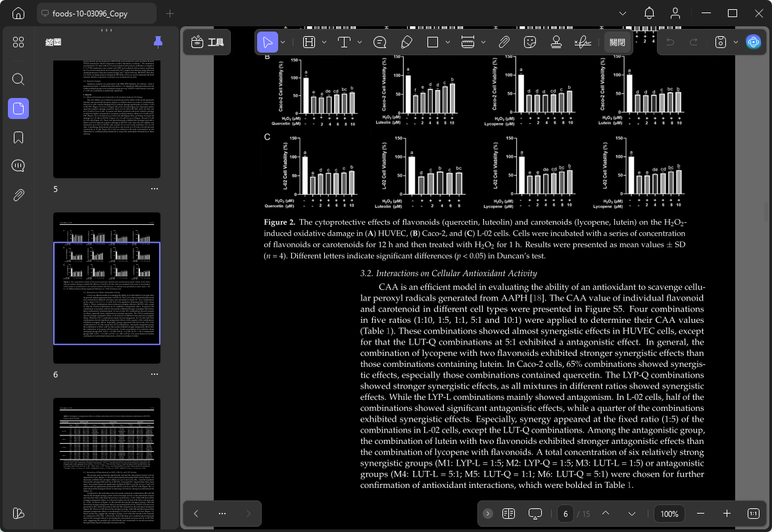
Task: Launch the AI assistant icon
Action: tap(754, 42)
